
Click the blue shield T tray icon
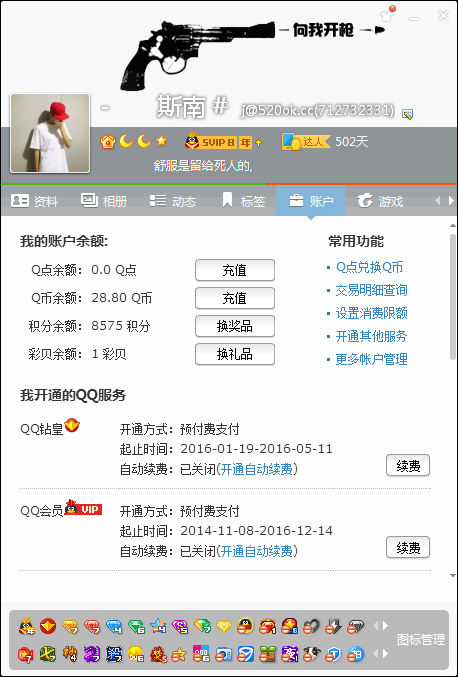[x=334, y=655]
